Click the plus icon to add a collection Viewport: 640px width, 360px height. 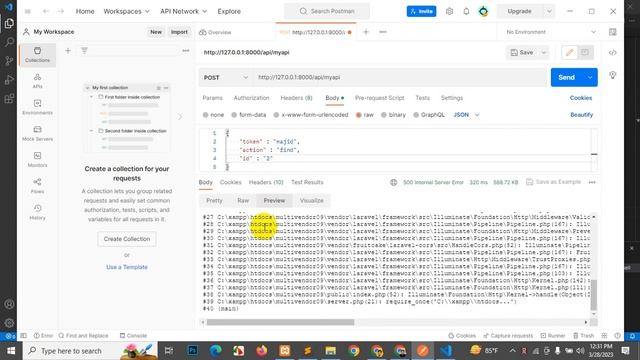pos(68,51)
